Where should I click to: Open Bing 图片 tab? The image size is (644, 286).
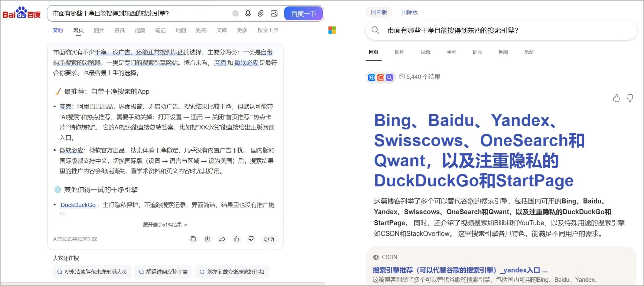pos(399,52)
